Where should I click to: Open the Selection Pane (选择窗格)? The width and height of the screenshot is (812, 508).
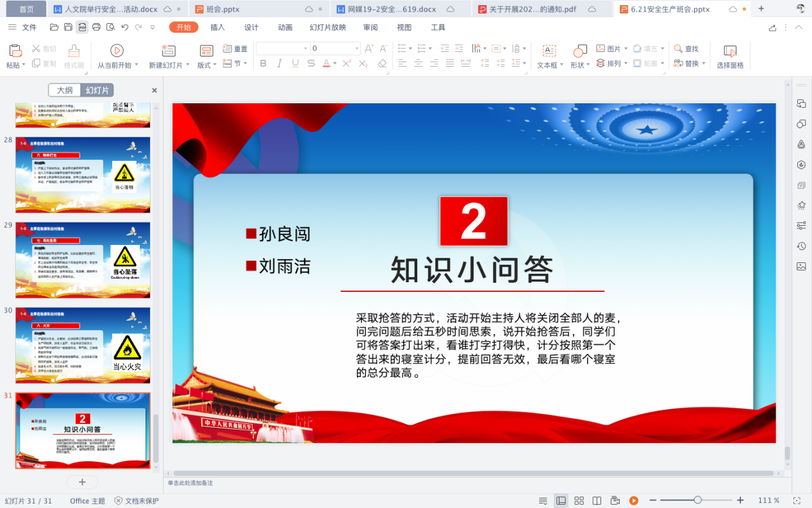coord(730,51)
